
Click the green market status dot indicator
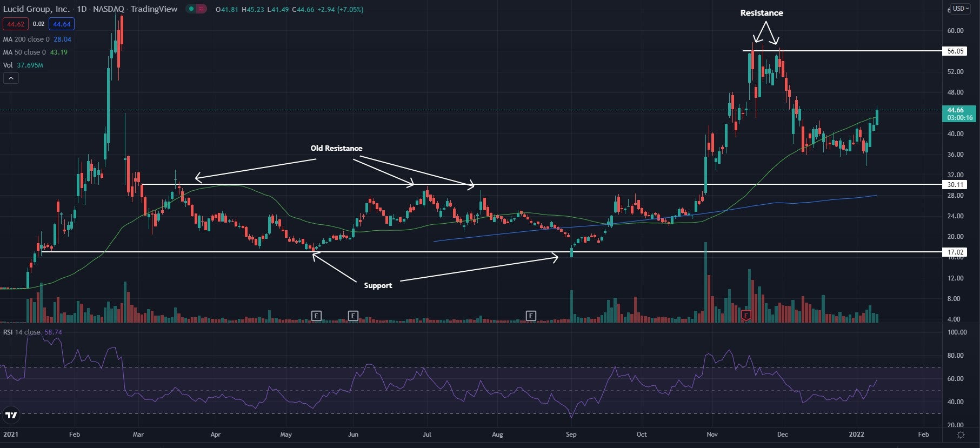coord(191,9)
